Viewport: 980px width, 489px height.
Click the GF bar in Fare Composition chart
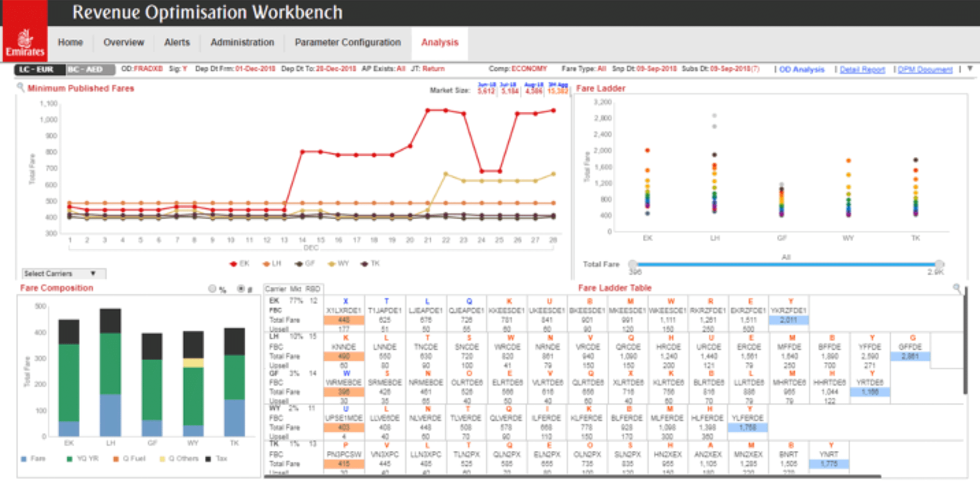pyautogui.click(x=152, y=384)
